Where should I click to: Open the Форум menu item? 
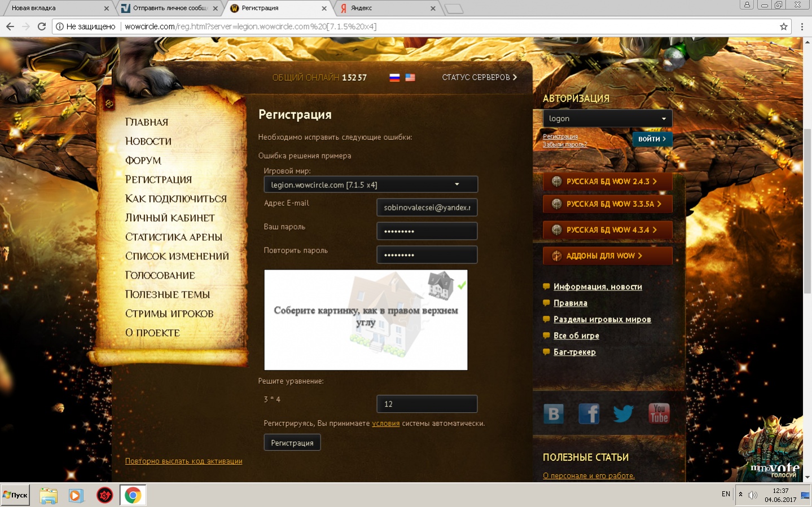[x=143, y=160]
